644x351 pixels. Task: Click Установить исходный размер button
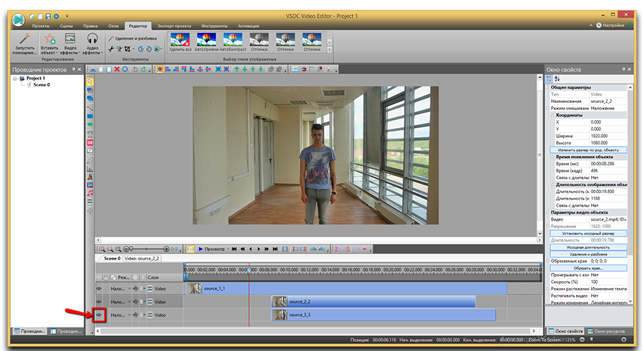[588, 233]
